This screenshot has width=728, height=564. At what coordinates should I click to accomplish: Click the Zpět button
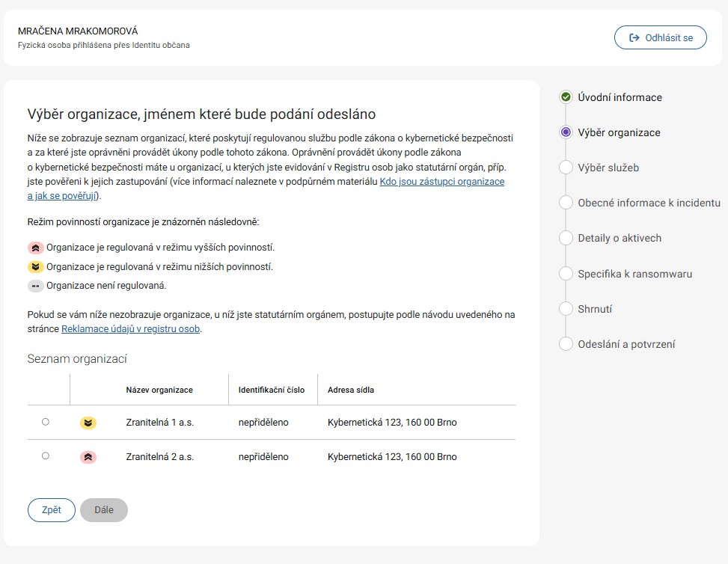click(x=52, y=510)
